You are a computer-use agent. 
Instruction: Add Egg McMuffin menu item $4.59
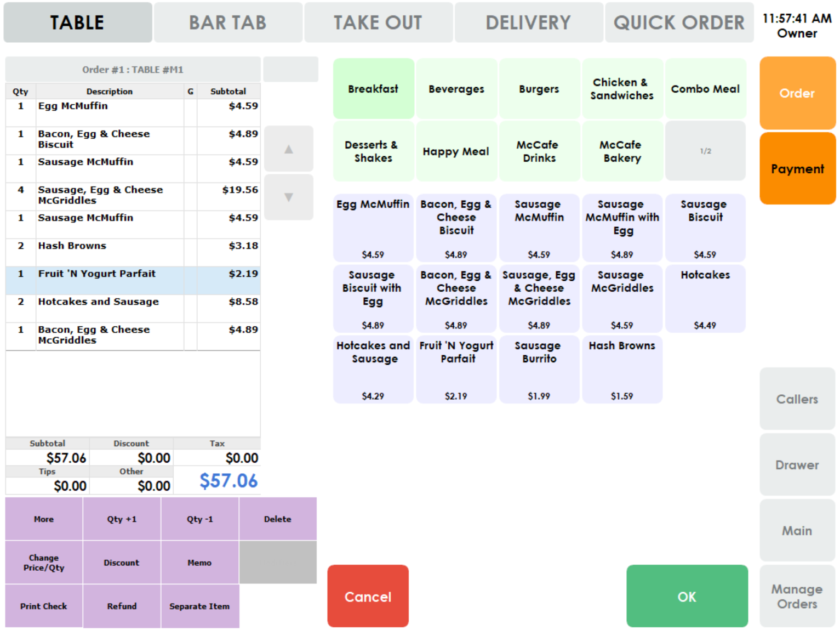coord(374,228)
